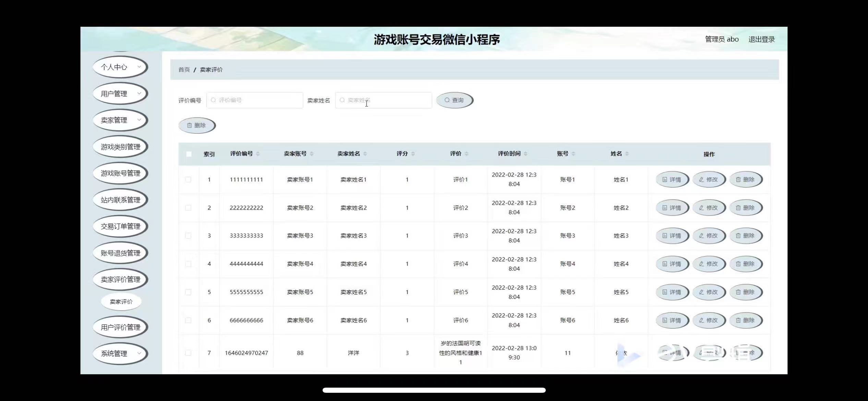868x401 pixels.
Task: Sort by 评价编号 column
Action: (258, 154)
